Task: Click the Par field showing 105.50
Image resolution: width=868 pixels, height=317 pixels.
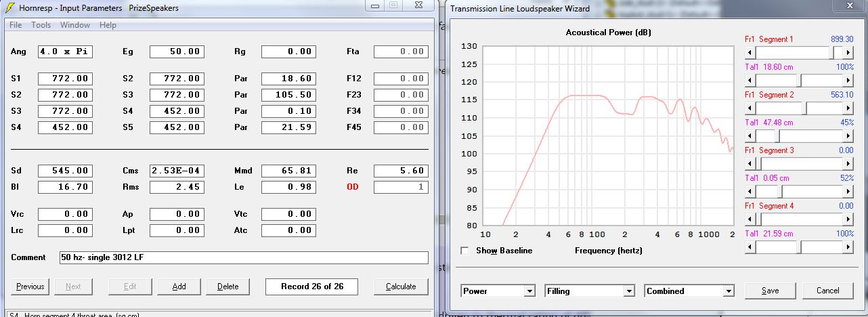Action: tap(288, 95)
